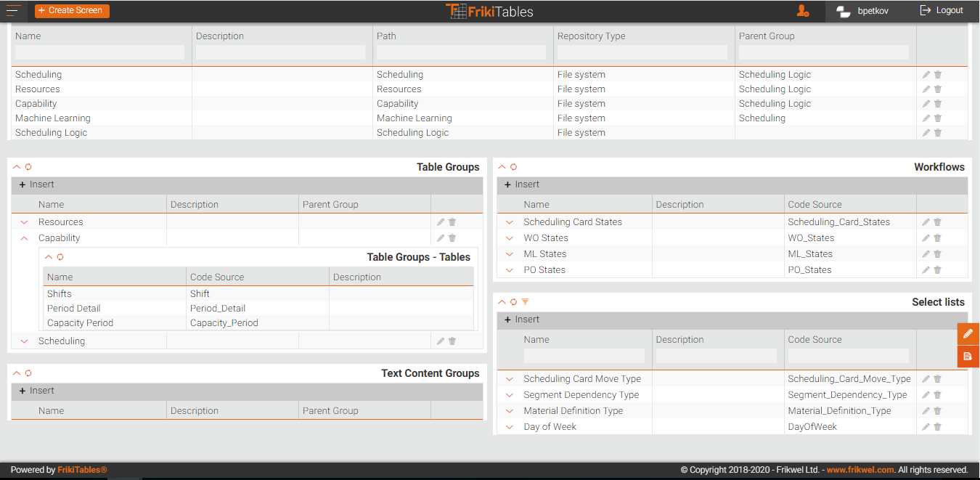Click the Create Screen button
Screen dimensions: 980x480
[72, 11]
